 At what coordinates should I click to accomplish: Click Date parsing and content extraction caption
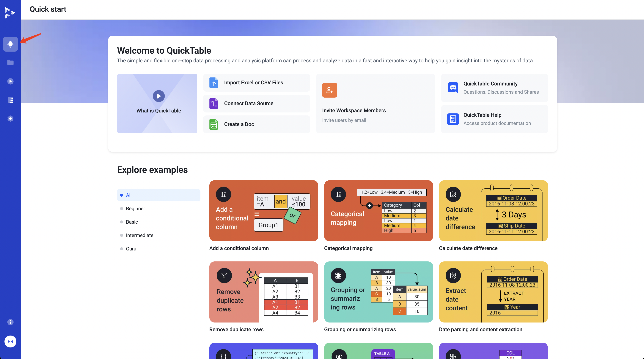[481, 329]
